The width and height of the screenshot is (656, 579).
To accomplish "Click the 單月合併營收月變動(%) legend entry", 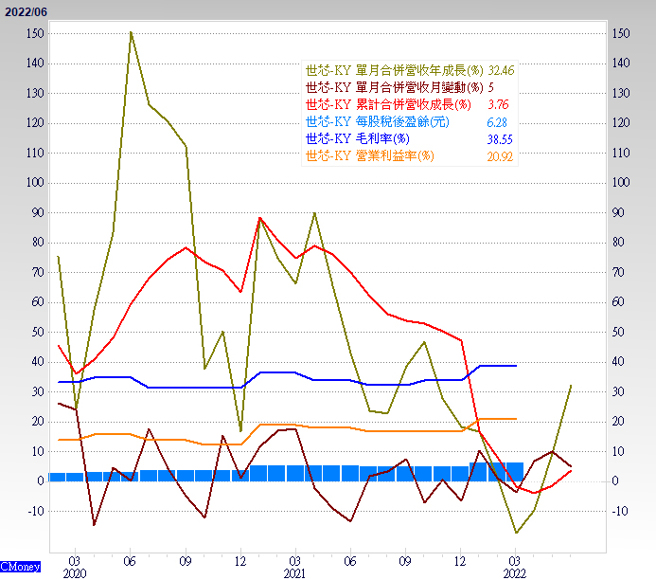I will click(x=394, y=88).
